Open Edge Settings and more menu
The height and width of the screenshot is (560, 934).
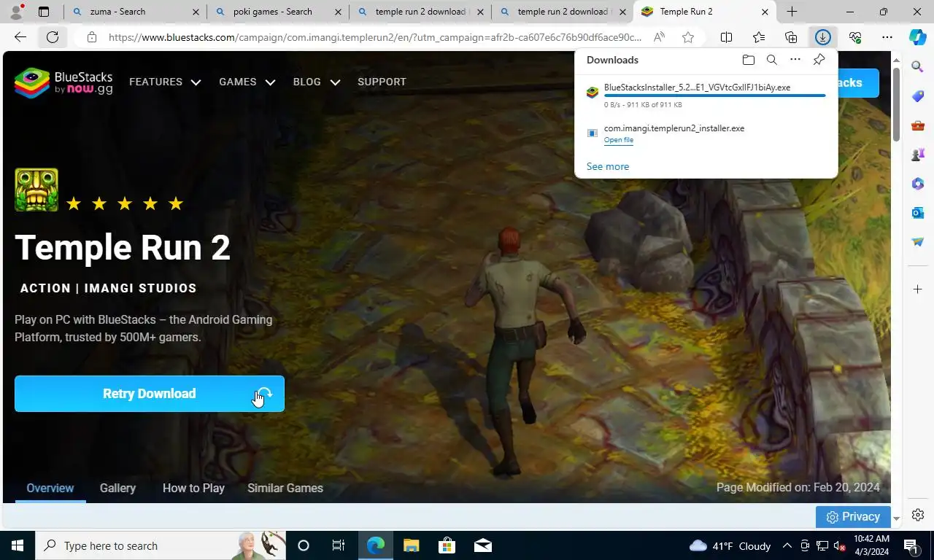(887, 37)
